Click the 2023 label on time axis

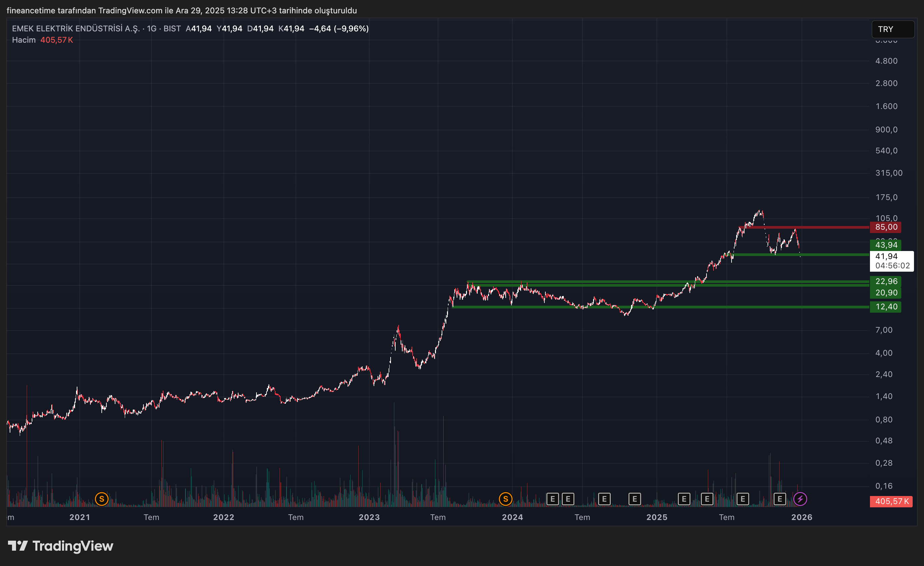369,517
